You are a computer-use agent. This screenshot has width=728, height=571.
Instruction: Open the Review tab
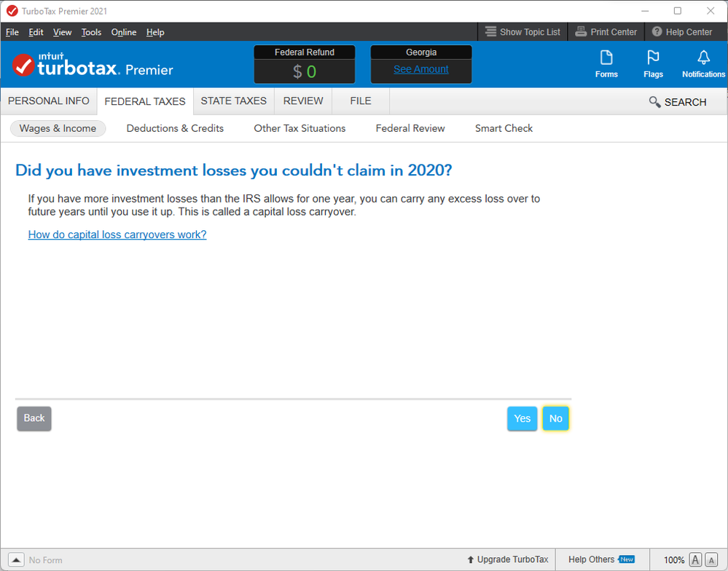point(303,101)
